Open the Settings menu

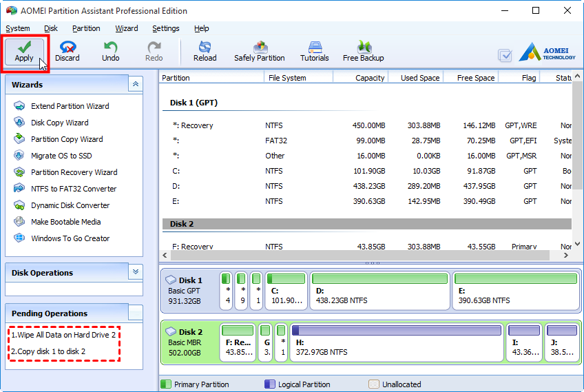click(x=165, y=28)
